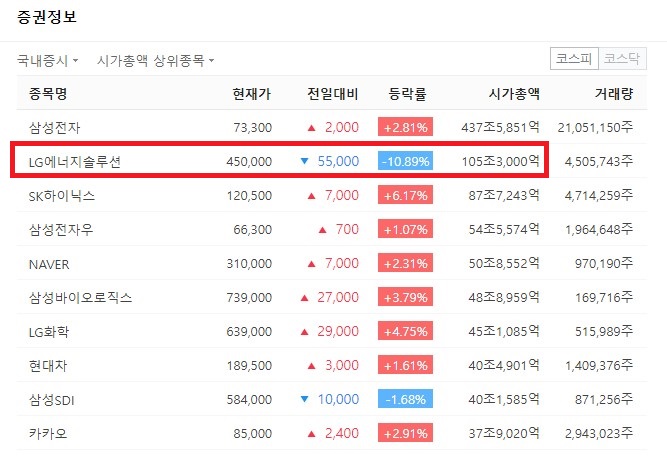Open the 삼성SDI stock link
This screenshot has width=667, height=462.
tap(51, 400)
